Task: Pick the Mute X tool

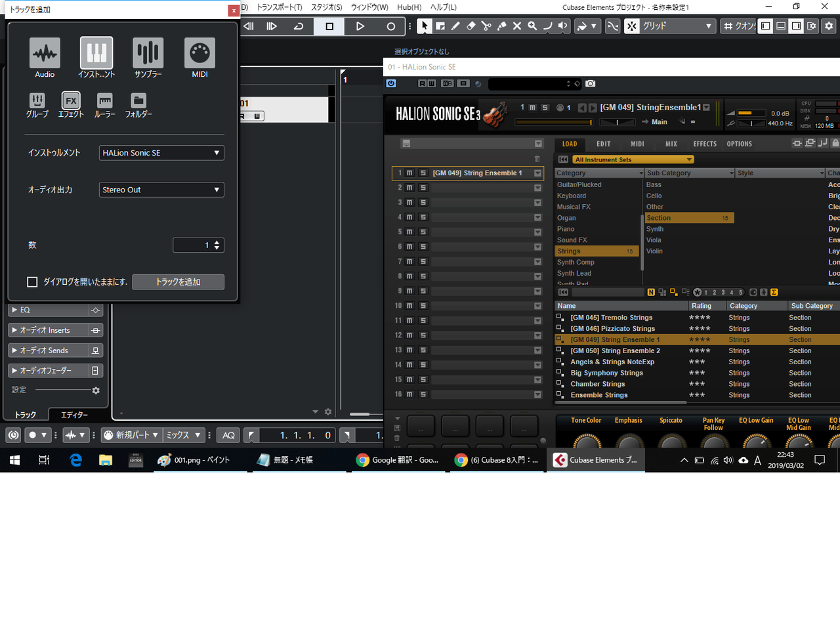Action: pos(517,26)
